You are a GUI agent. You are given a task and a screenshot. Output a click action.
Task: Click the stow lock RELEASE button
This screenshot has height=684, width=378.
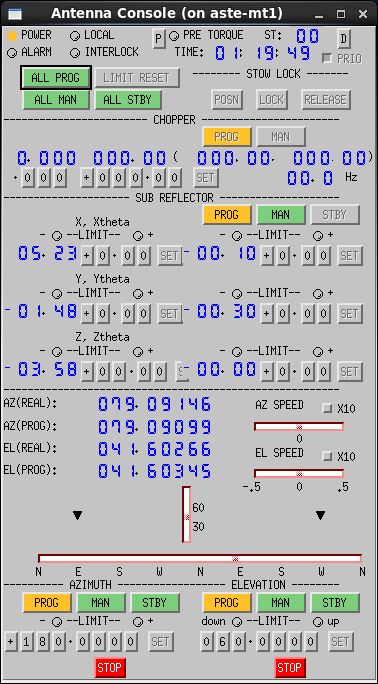click(326, 100)
